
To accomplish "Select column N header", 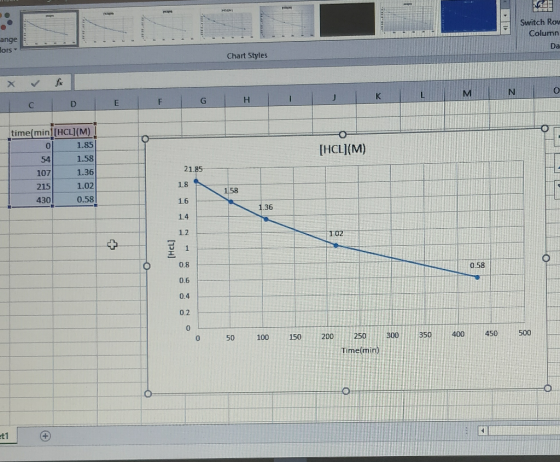I will click(x=511, y=92).
